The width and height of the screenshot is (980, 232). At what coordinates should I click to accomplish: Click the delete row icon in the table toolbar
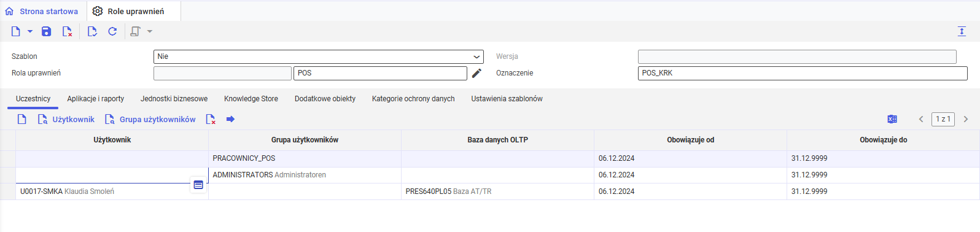click(211, 119)
